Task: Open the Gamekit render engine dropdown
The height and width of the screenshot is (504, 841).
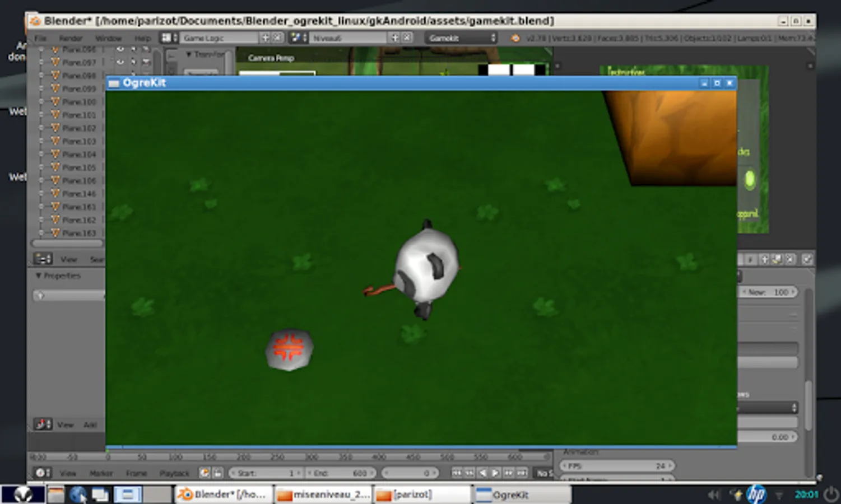Action: pos(461,38)
